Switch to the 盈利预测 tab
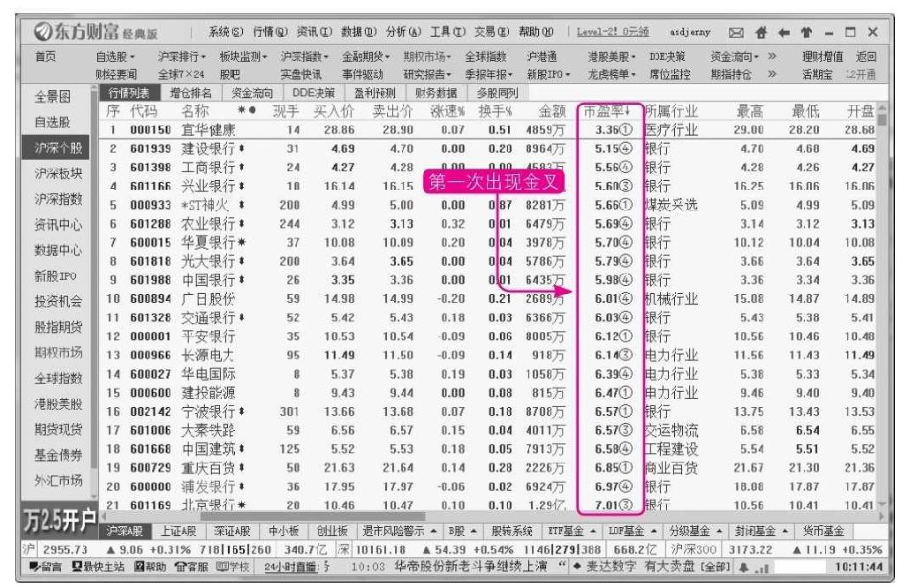 (x=375, y=94)
